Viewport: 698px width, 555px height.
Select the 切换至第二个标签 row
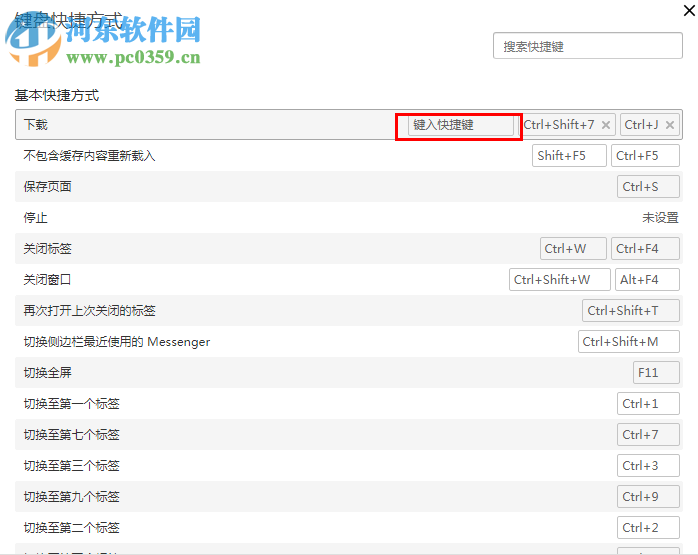[x=349, y=527]
